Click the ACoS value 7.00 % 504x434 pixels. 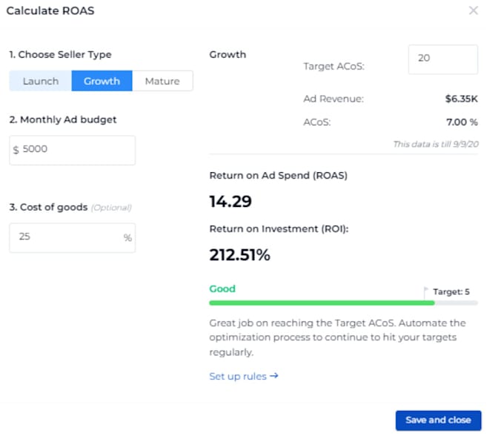coord(462,122)
